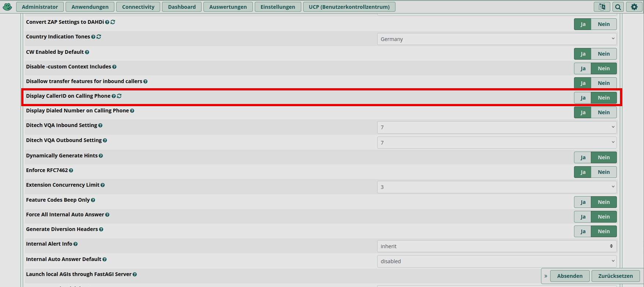Set Dynamically Generate Hints to Ja
Viewport: 644px width, 287px height.
coord(583,157)
